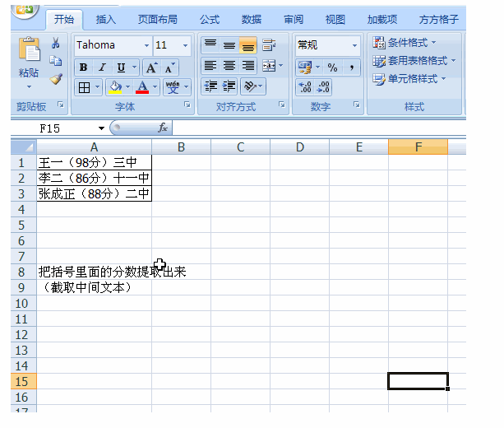The height and width of the screenshot is (428, 504).
Task: Expand 字体 group dialog launcher
Action: coord(187,105)
